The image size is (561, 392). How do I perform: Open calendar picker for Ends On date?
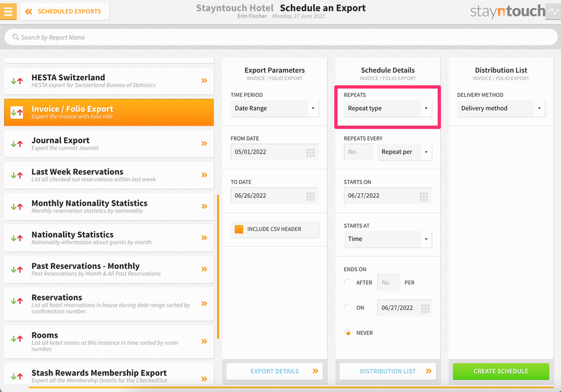426,308
